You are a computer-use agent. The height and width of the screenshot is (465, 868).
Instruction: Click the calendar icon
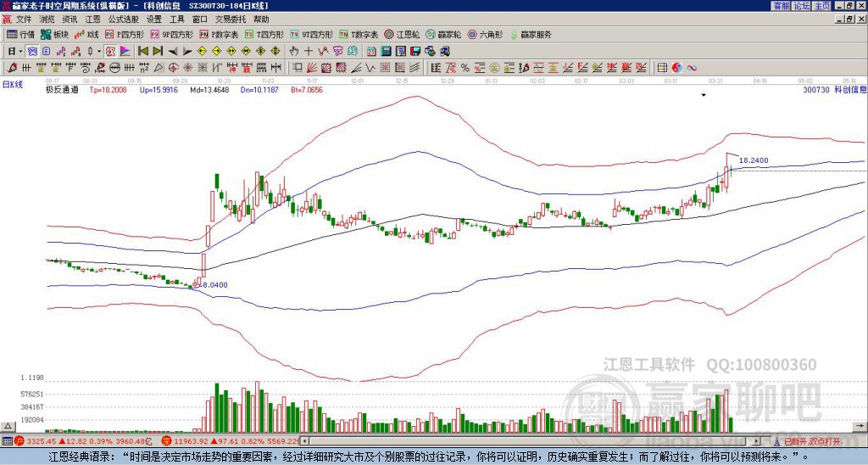pos(371,52)
